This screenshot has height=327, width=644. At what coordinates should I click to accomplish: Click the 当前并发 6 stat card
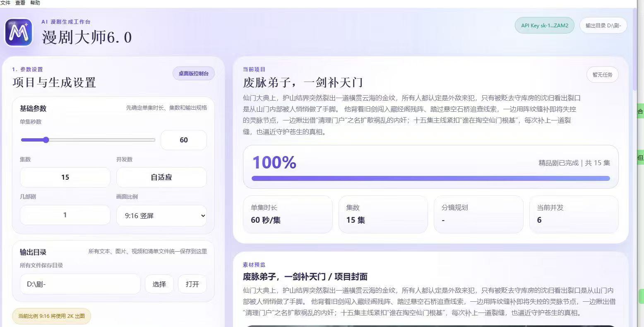(574, 214)
